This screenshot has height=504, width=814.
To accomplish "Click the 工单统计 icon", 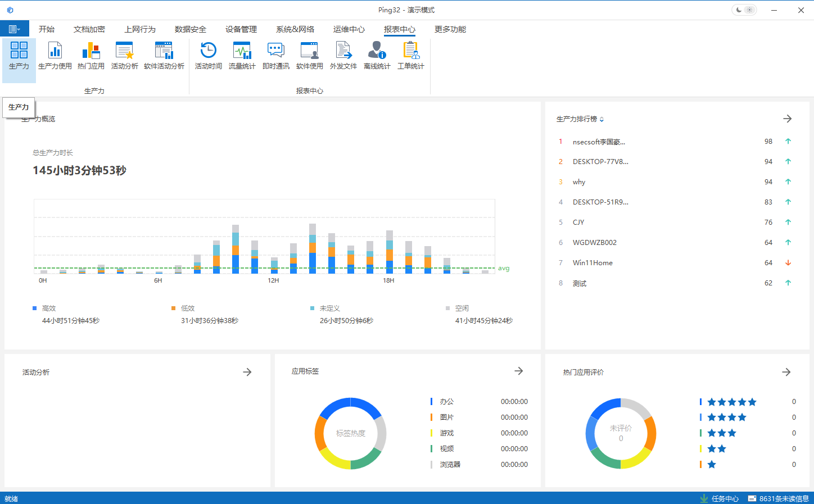I will [x=410, y=56].
